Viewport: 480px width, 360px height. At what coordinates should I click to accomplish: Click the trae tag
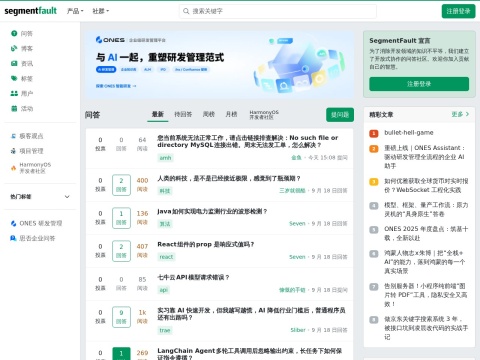(x=165, y=330)
